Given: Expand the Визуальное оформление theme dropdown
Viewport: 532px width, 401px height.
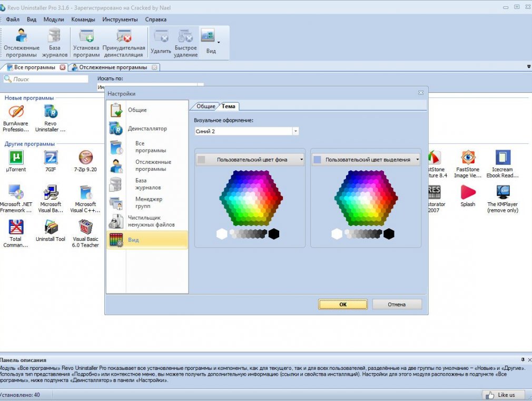Looking at the screenshot, I should (295, 131).
